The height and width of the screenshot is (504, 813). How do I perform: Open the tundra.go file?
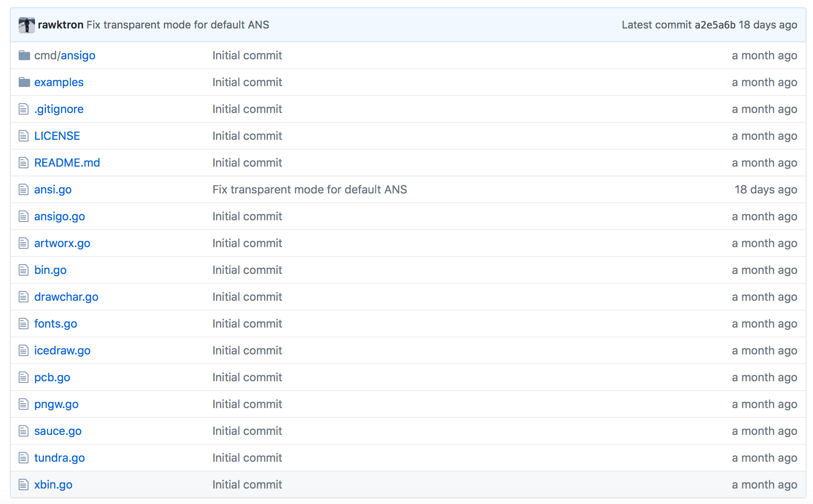click(x=59, y=458)
